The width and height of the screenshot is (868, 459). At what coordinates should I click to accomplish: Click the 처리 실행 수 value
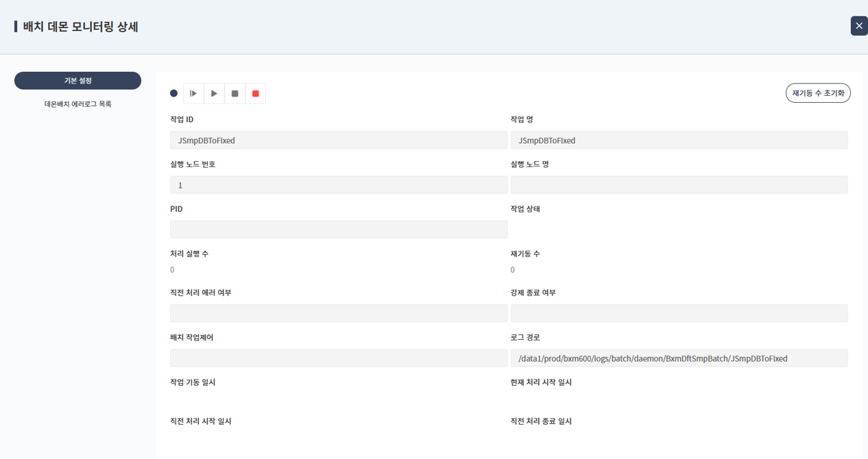(x=172, y=270)
